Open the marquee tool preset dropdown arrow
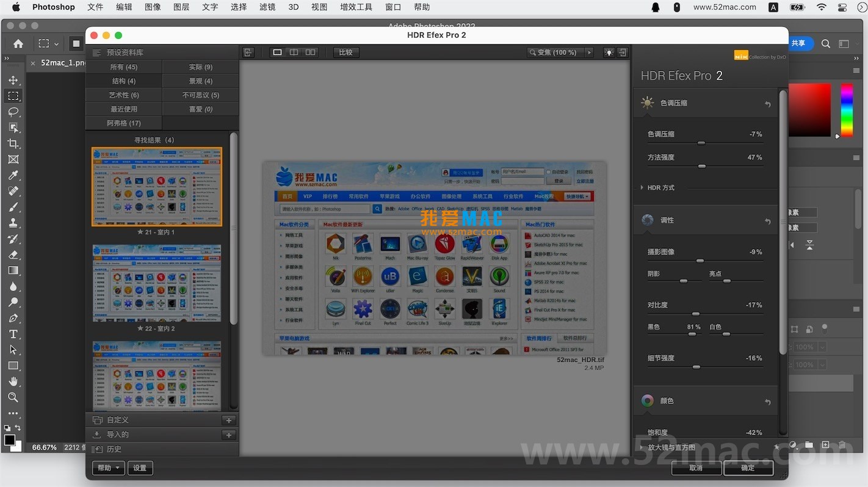The image size is (868, 487). (x=56, y=44)
